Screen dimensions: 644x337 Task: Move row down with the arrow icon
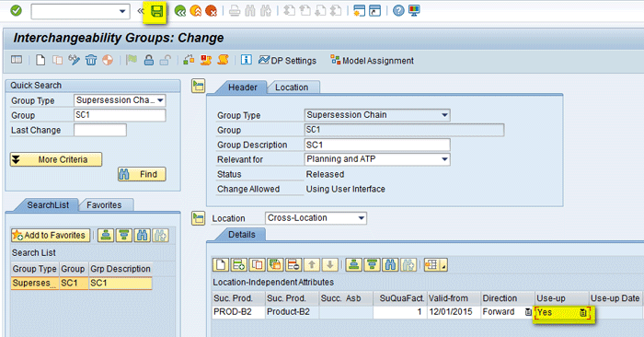[329, 265]
